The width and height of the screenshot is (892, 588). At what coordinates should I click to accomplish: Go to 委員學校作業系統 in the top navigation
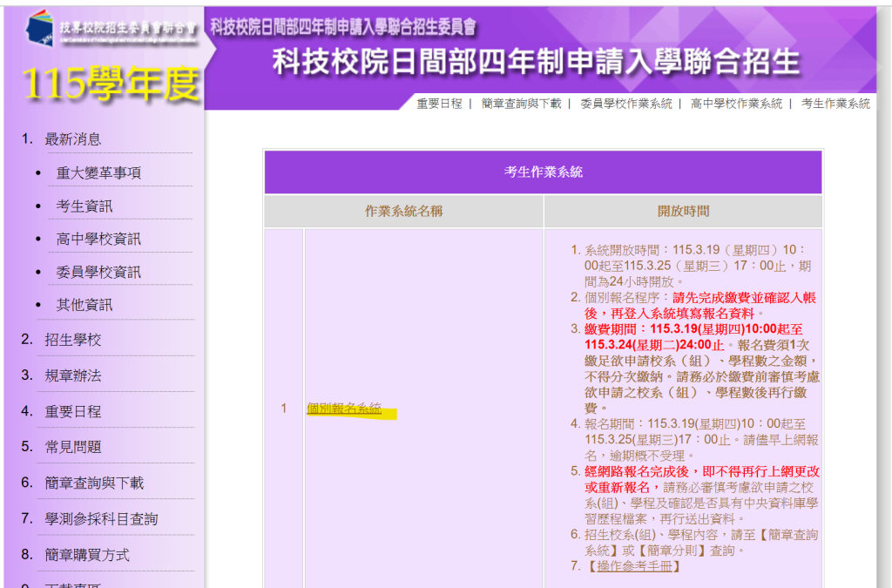click(x=625, y=104)
